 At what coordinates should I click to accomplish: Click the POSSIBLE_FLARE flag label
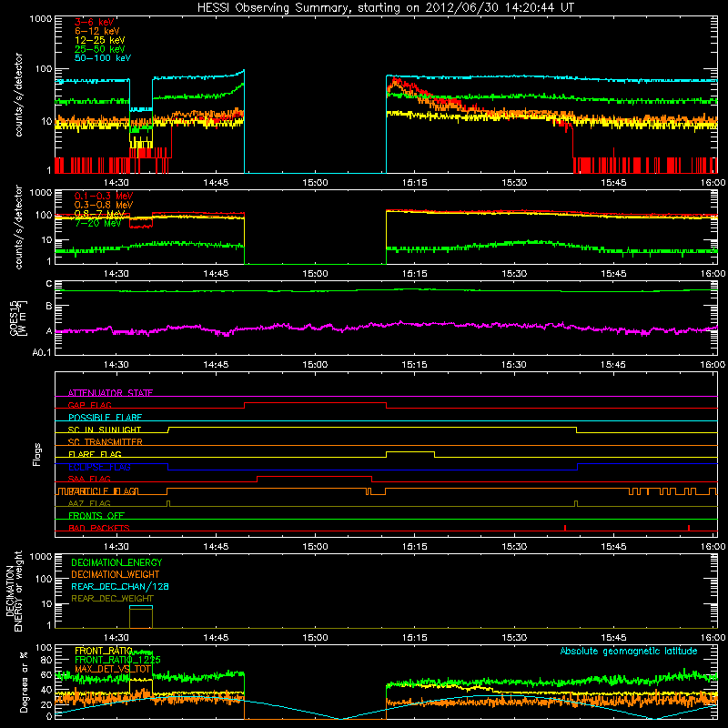coord(105,418)
